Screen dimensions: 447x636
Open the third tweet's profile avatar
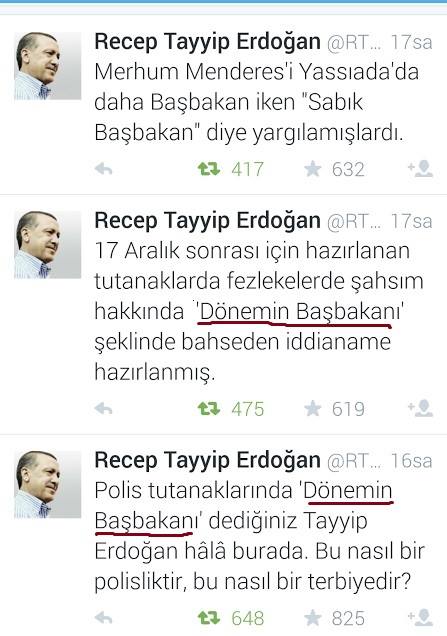coord(47,485)
